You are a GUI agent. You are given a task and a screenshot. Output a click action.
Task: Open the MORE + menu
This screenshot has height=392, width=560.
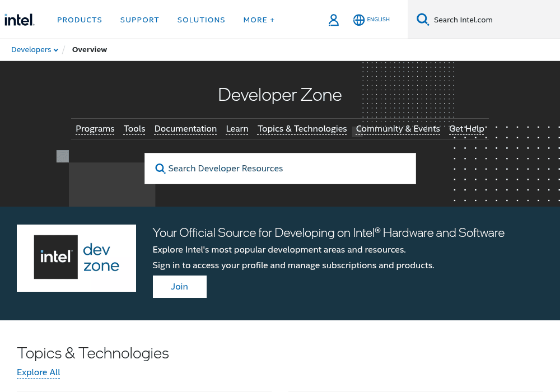click(x=259, y=20)
